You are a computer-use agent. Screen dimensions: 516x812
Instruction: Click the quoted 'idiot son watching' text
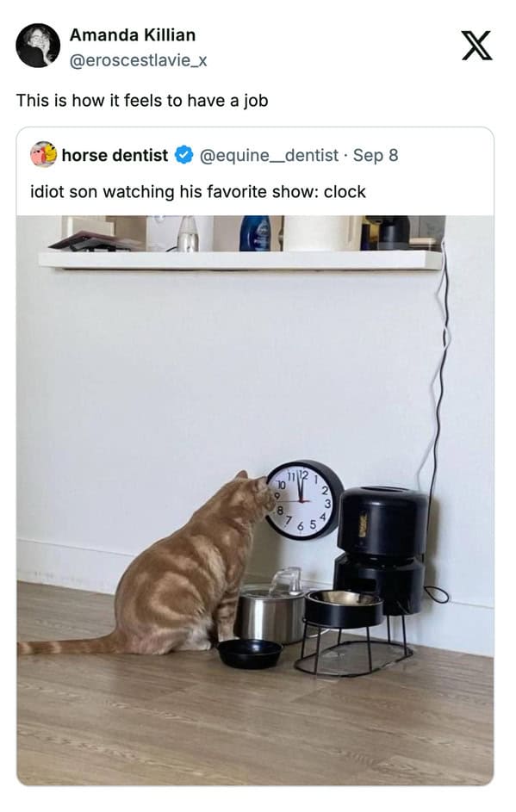[x=198, y=192]
